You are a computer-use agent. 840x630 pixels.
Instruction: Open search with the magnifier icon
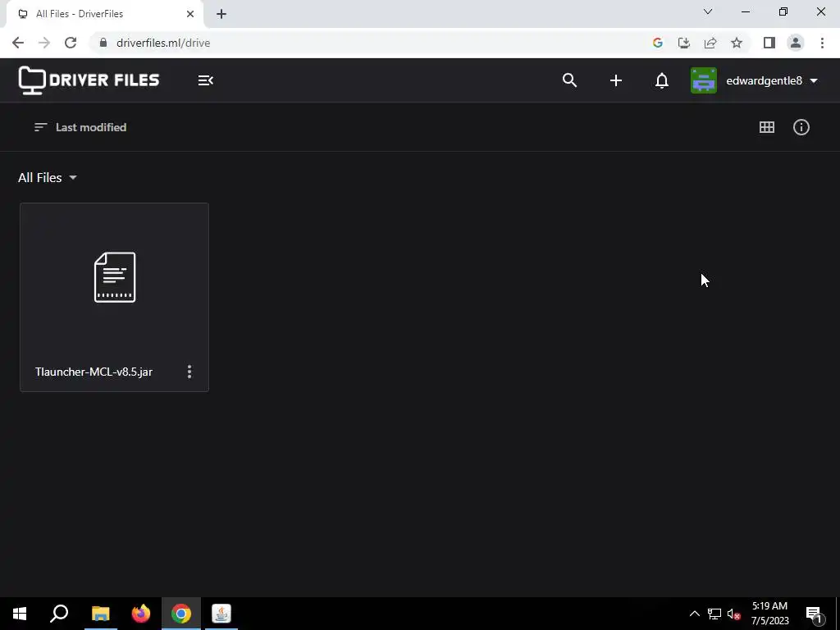569,80
